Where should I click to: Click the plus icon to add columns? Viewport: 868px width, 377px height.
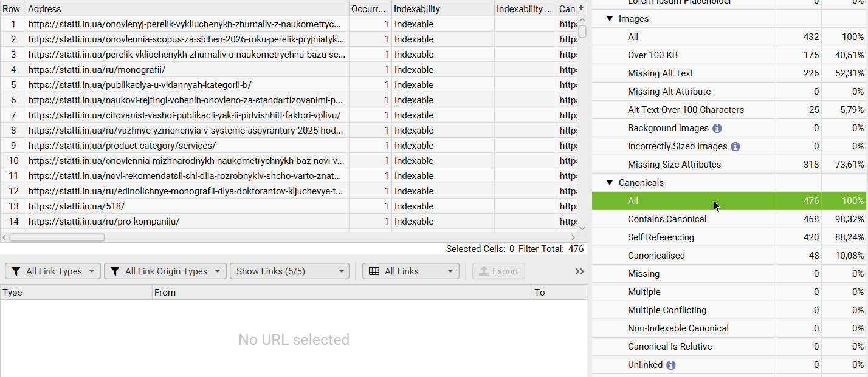[x=580, y=8]
